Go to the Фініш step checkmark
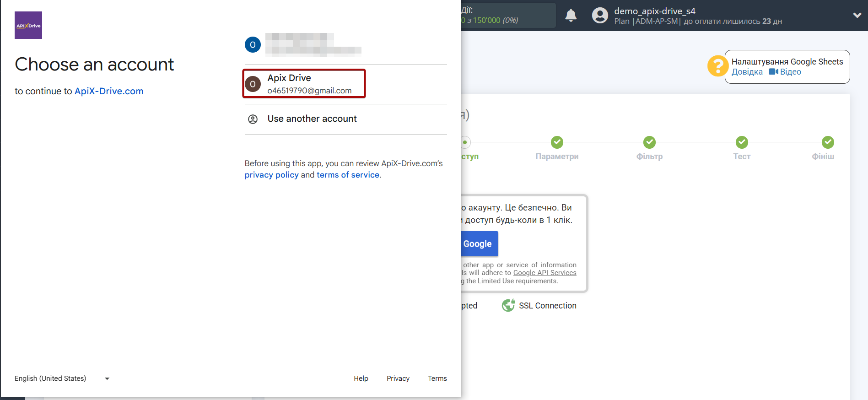This screenshot has width=868, height=400. click(828, 142)
